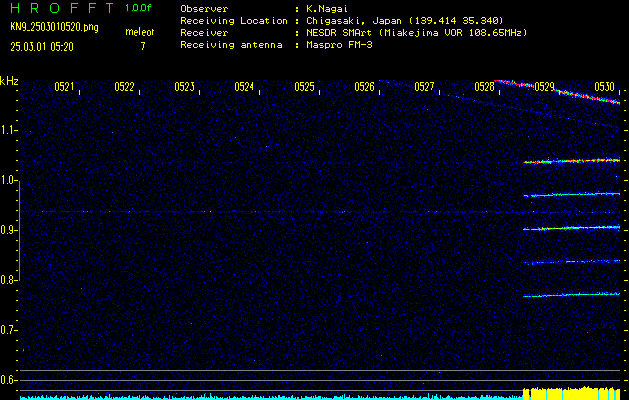Click the 0522 time marker
The image size is (629, 400).
tap(124, 87)
